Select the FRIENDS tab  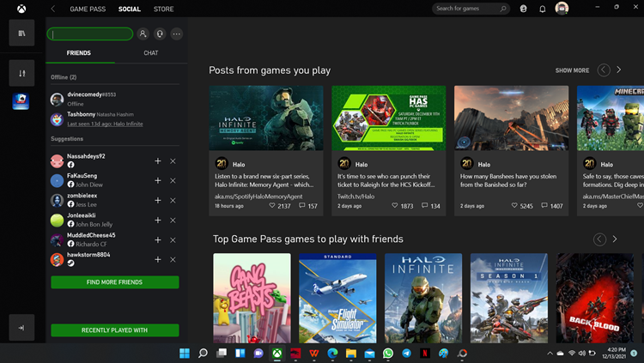(79, 53)
